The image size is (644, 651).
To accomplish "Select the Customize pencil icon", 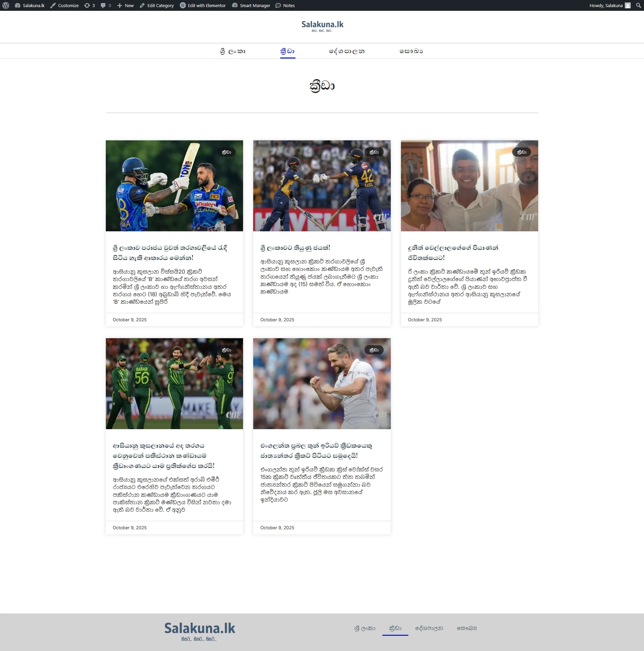I will 53,5.
